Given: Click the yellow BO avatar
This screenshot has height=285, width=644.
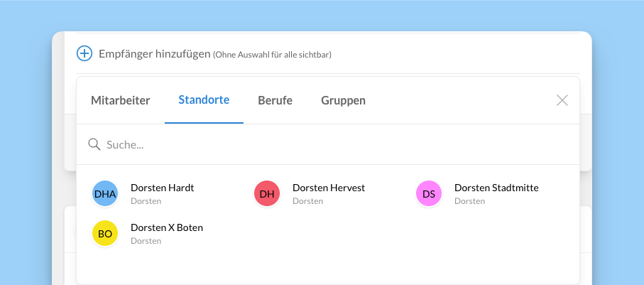Looking at the screenshot, I should click(x=105, y=233).
